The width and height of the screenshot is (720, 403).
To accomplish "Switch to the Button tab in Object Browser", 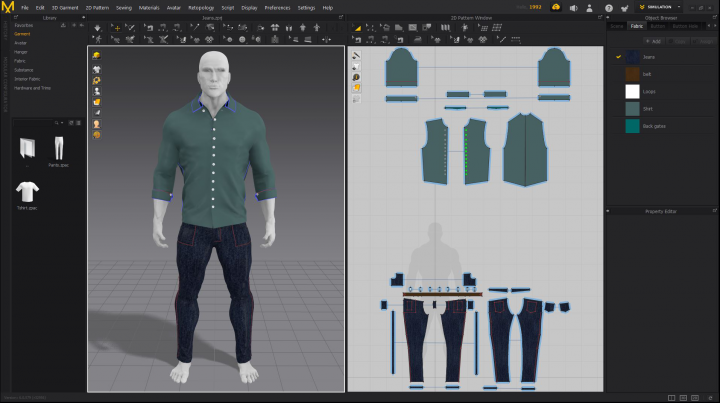I will pyautogui.click(x=658, y=25).
